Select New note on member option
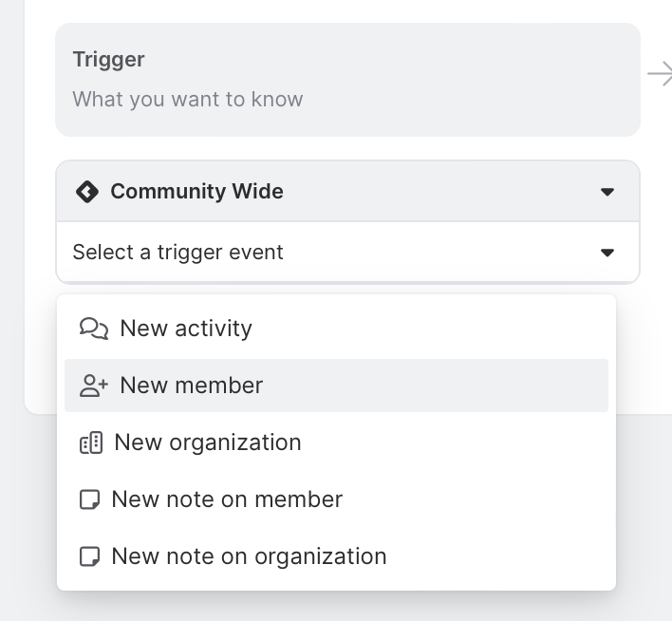 227,499
